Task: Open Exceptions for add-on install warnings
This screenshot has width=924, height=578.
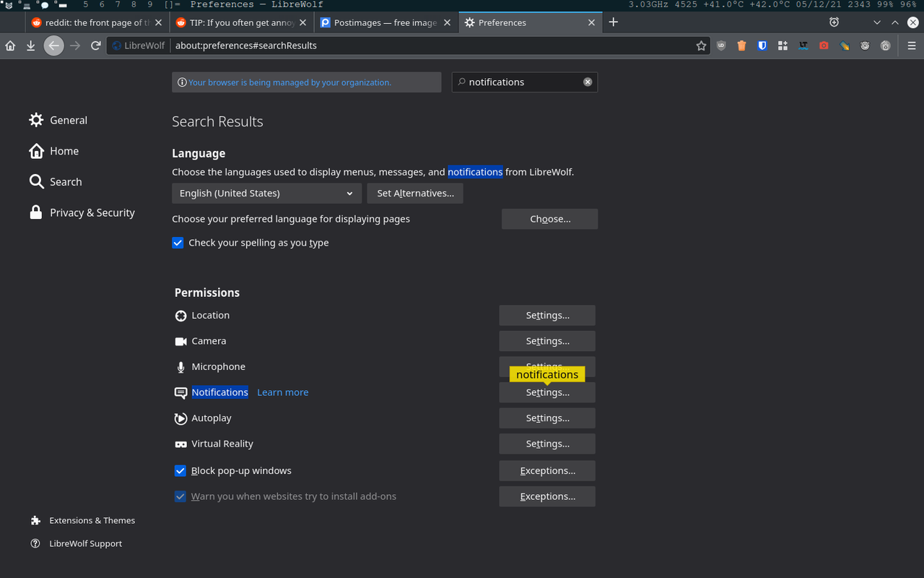Action: tap(547, 496)
